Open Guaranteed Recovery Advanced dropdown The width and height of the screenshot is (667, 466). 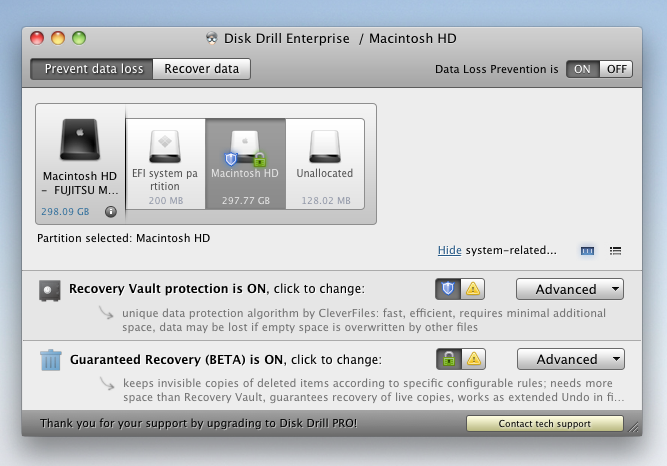571,359
